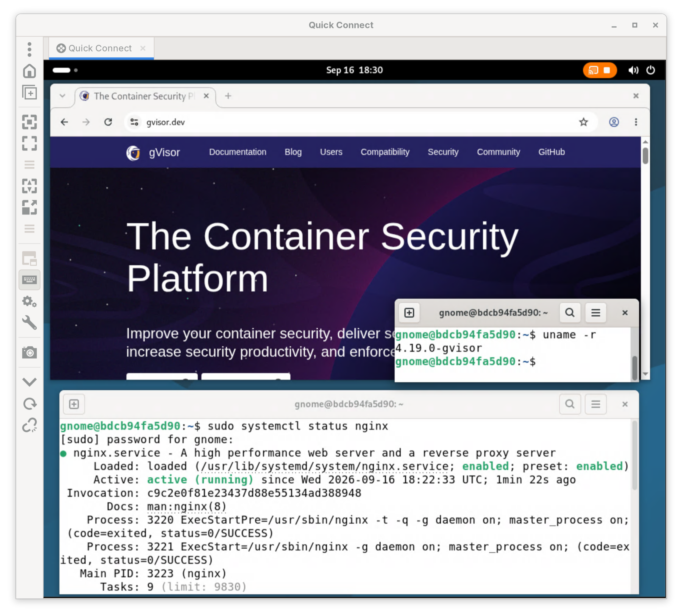Toggle fullscreen mode from the sidebar

(30, 143)
